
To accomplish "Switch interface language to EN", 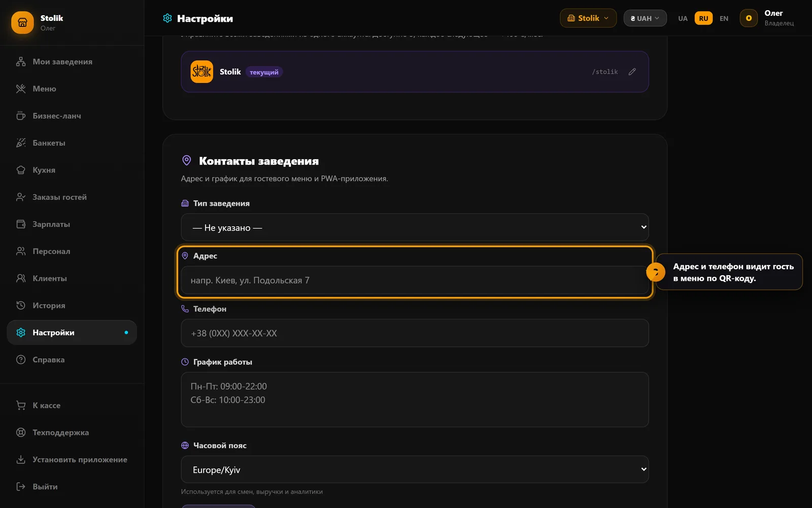I will (x=724, y=18).
